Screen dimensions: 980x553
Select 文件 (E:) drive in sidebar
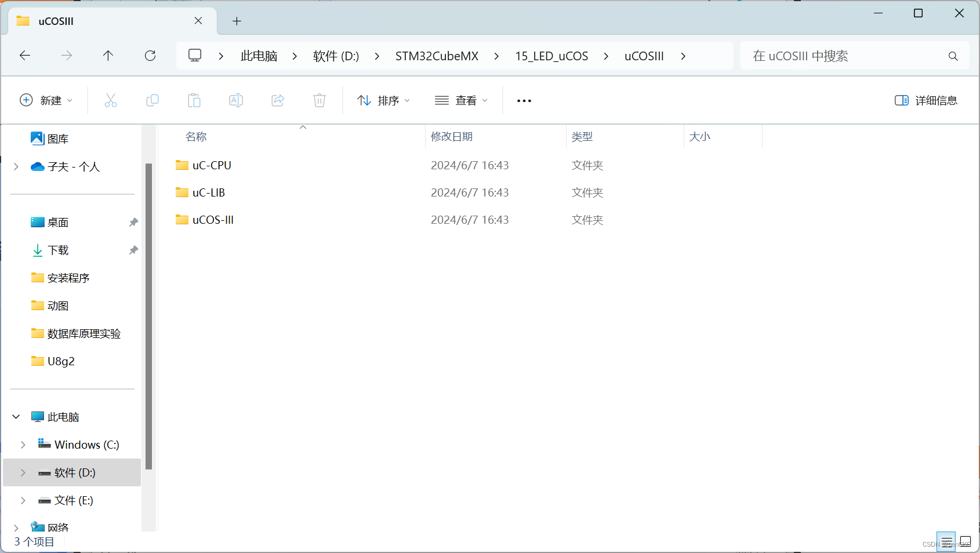pyautogui.click(x=74, y=500)
